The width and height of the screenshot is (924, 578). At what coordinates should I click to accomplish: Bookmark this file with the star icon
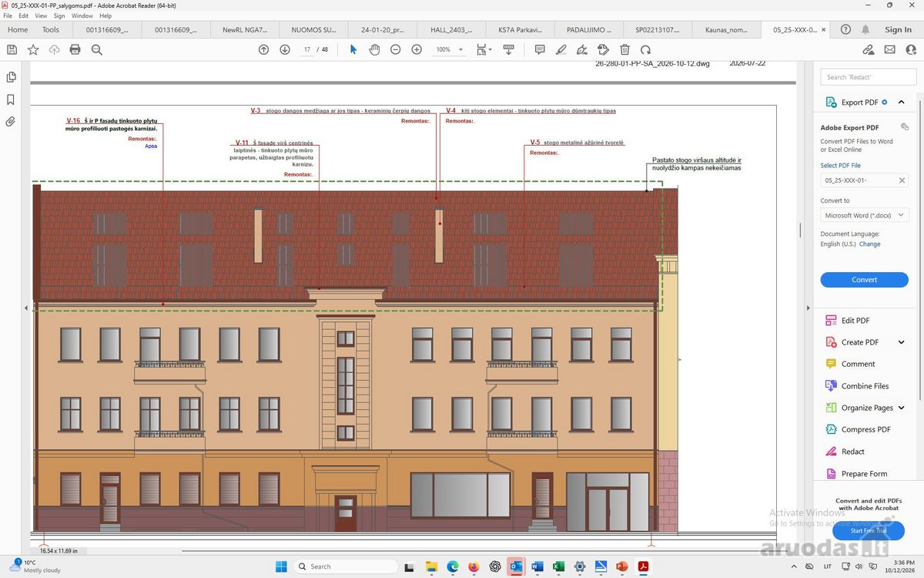pyautogui.click(x=33, y=49)
